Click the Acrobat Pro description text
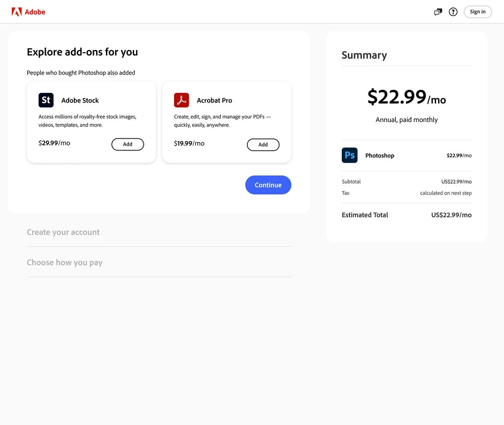The width and height of the screenshot is (504, 425). point(222,121)
